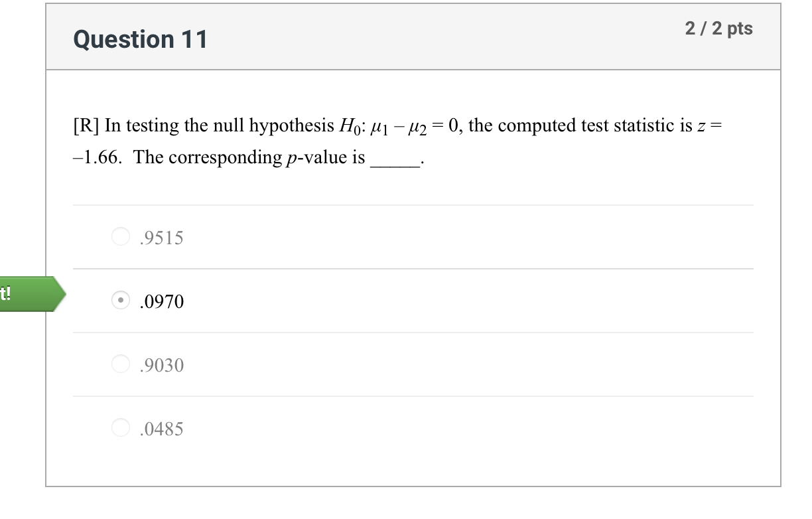The width and height of the screenshot is (812, 519).
Task: Click the .0970 answer label text
Action: [x=161, y=301]
